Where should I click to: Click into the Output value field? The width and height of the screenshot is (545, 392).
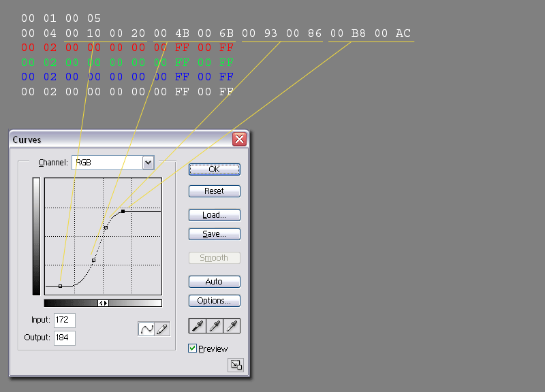(x=65, y=338)
